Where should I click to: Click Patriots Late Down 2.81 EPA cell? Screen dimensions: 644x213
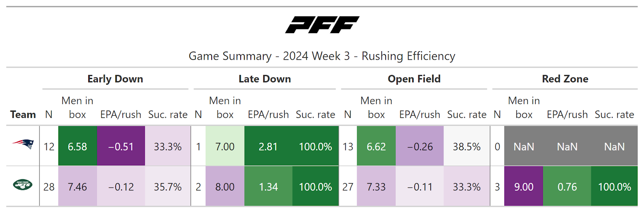click(268, 146)
